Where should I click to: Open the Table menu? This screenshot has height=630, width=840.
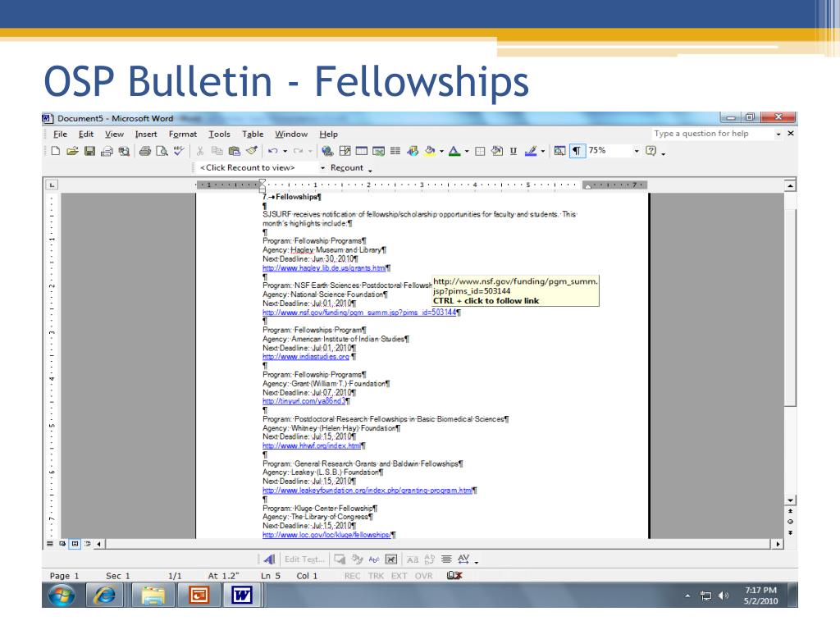pos(253,134)
